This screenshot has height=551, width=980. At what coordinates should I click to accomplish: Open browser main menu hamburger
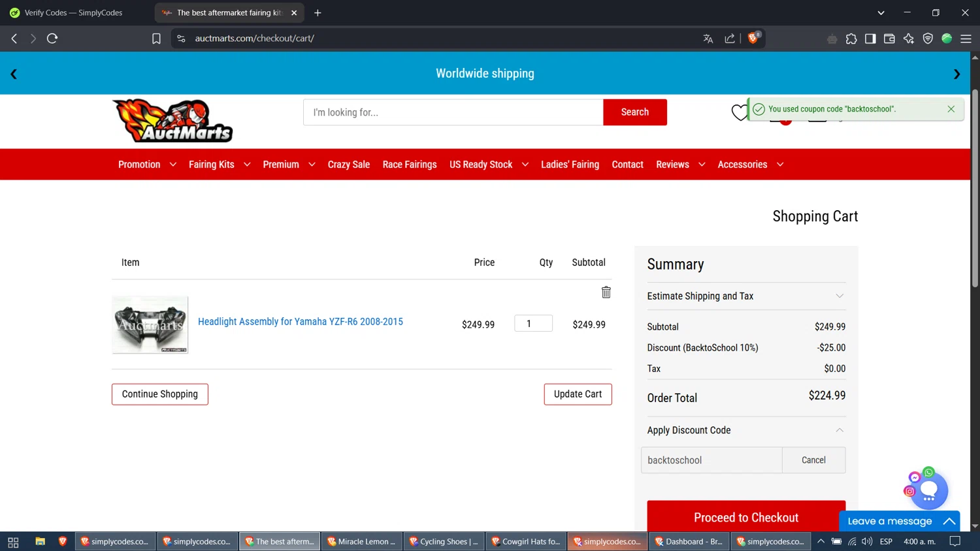pyautogui.click(x=966, y=39)
